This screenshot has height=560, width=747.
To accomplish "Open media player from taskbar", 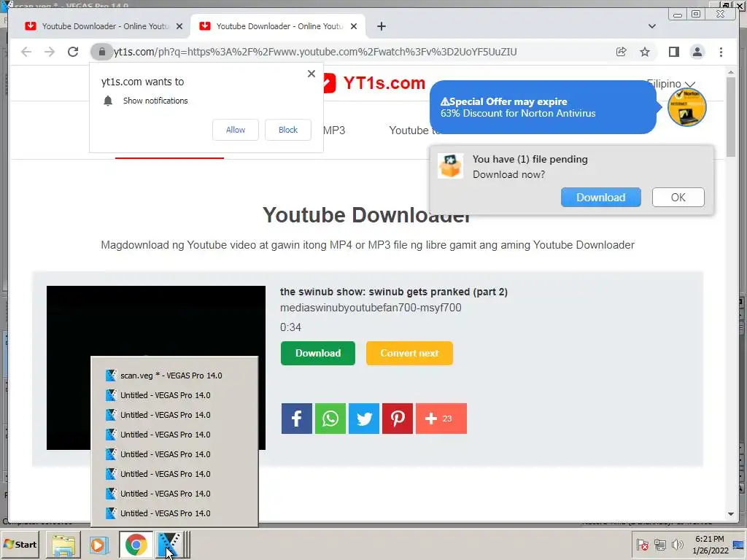I will coord(99,545).
